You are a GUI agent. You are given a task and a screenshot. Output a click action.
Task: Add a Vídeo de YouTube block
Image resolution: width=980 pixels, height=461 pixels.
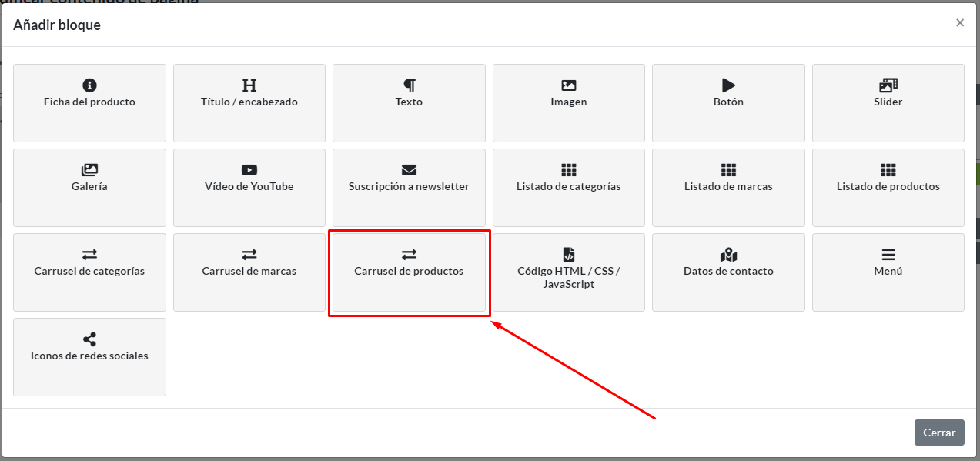(249, 187)
